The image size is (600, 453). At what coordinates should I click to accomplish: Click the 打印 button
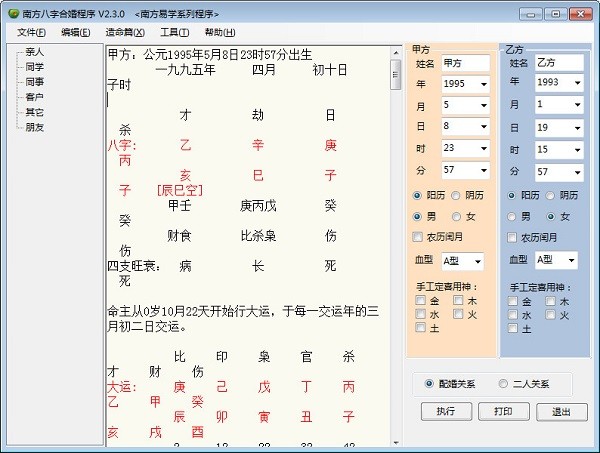tap(504, 412)
